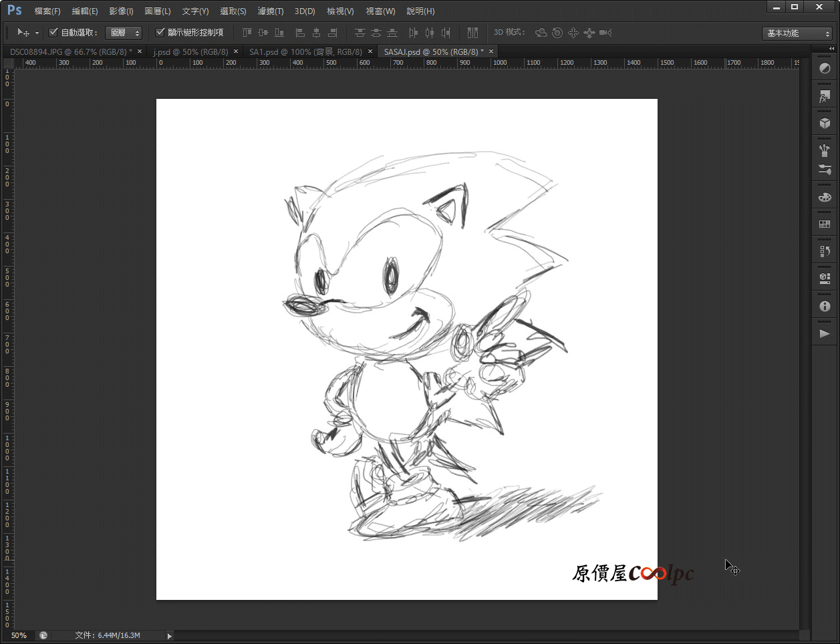840x644 pixels.
Task: Open the 選取(S) menu
Action: click(233, 11)
